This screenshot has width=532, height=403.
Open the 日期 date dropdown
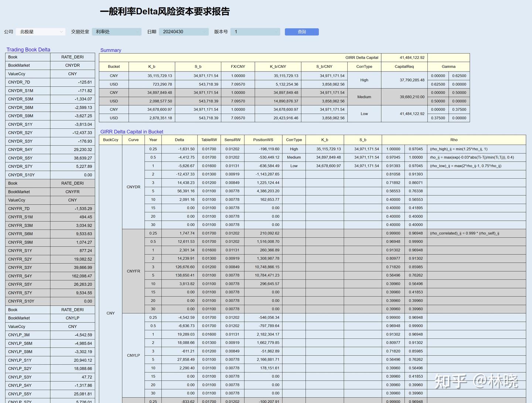[x=205, y=32]
